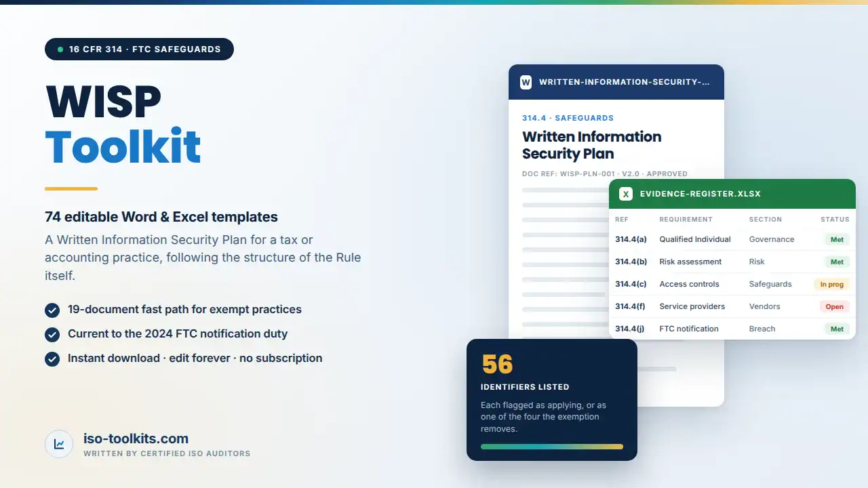The image size is (868, 488).
Task: Click '74 editable Word & Excel templates' text
Action: coord(161,217)
